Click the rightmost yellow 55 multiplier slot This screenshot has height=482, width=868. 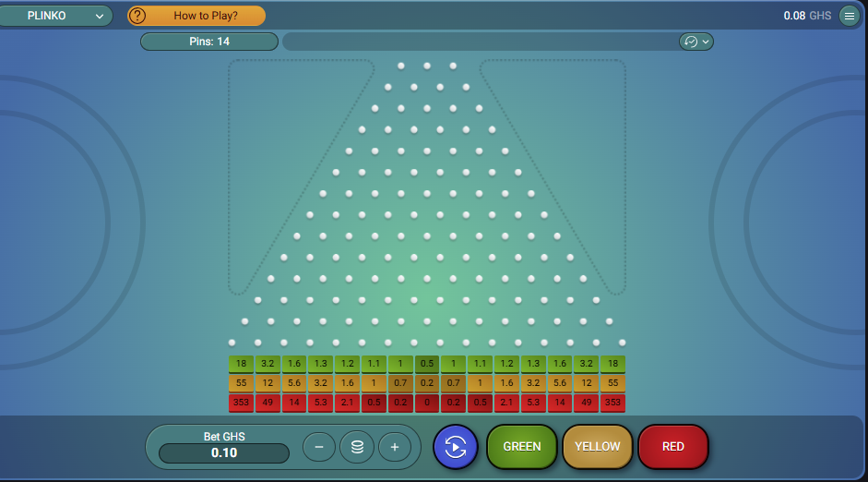point(612,382)
